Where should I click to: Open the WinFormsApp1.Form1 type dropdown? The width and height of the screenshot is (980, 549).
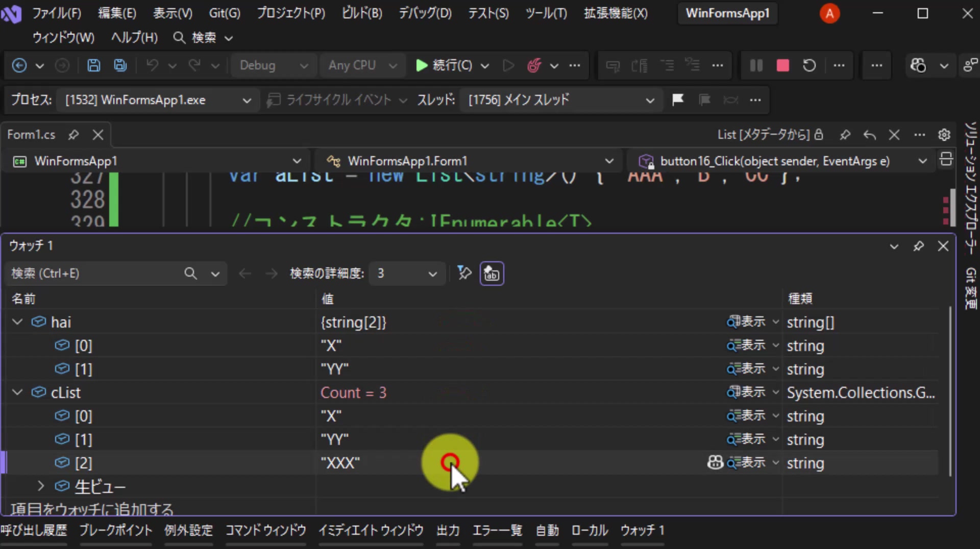(x=469, y=161)
